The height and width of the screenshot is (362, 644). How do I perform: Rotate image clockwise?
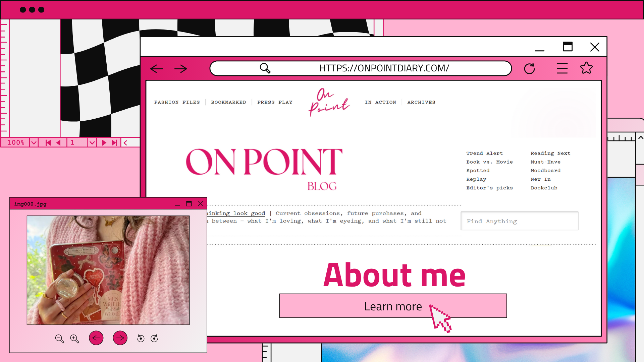click(x=154, y=339)
